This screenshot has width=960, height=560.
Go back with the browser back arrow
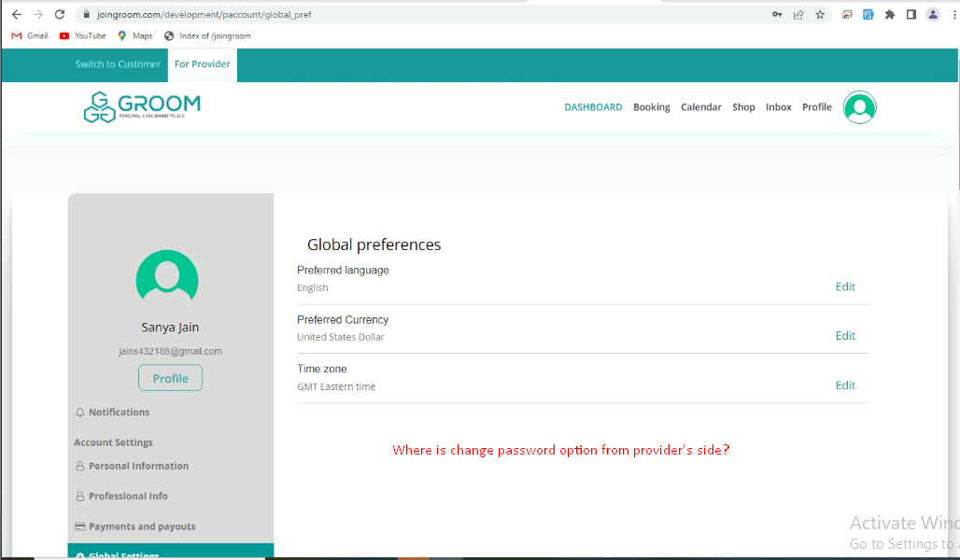pos(16,15)
